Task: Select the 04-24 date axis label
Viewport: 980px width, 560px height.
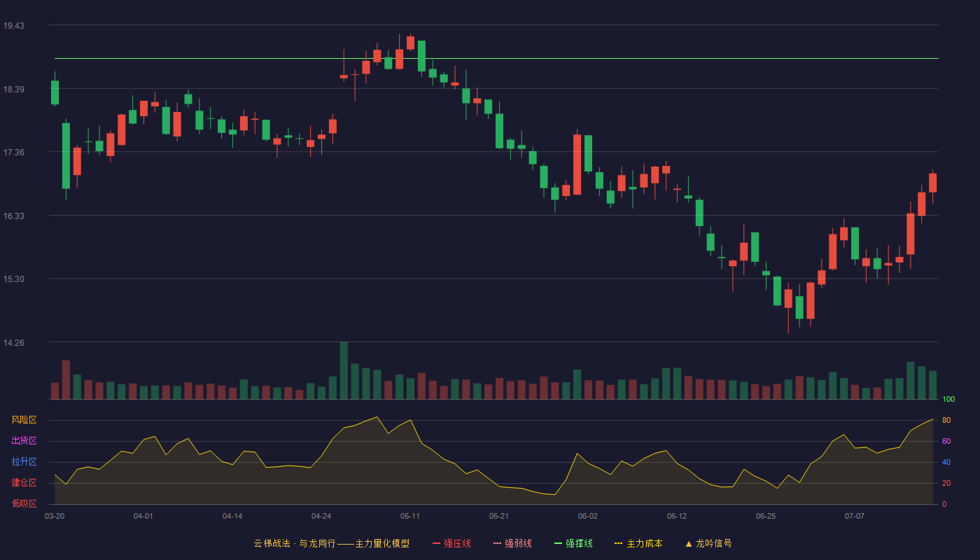Action: coord(321,516)
